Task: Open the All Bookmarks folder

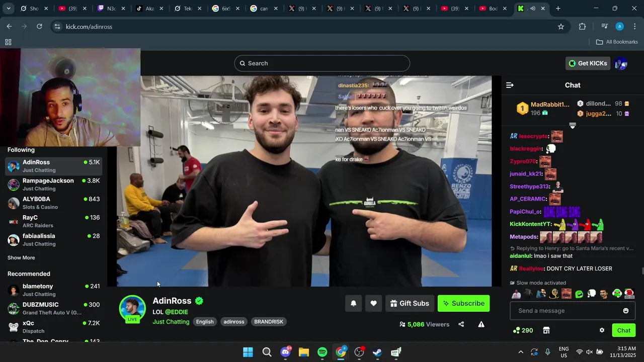Action: (x=617, y=42)
